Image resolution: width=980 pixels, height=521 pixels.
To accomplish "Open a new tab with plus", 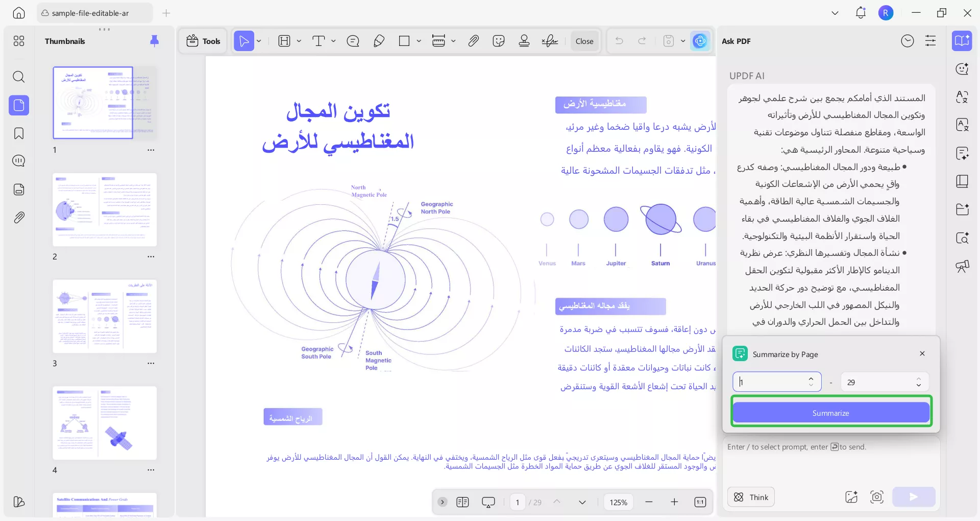I will [x=166, y=13].
